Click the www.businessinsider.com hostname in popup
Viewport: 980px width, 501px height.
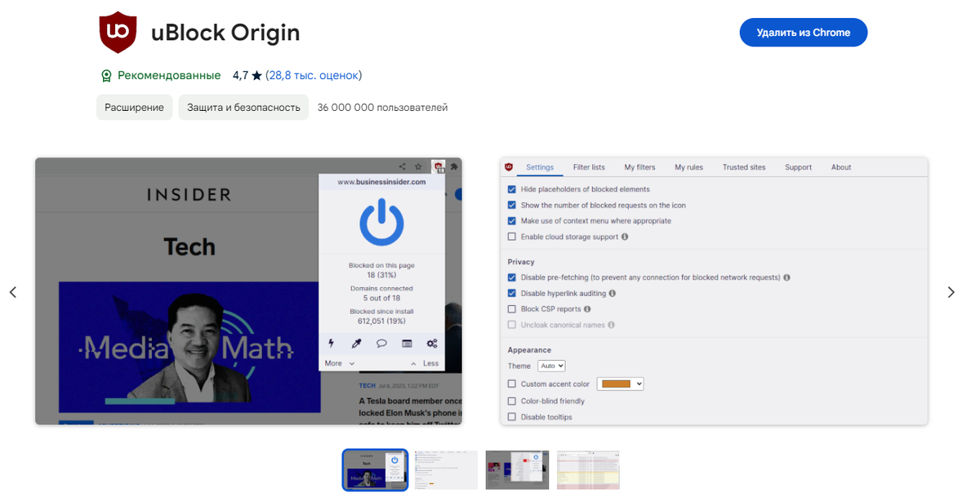coord(381,182)
